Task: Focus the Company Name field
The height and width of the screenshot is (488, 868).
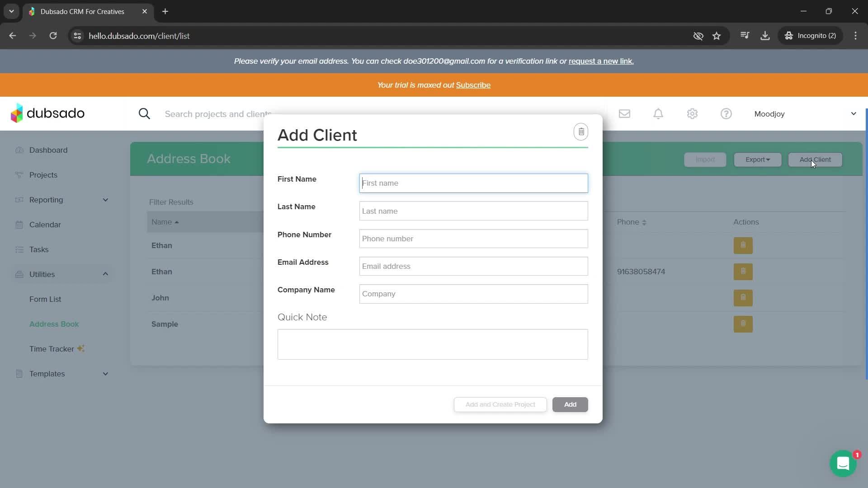Action: click(x=473, y=294)
